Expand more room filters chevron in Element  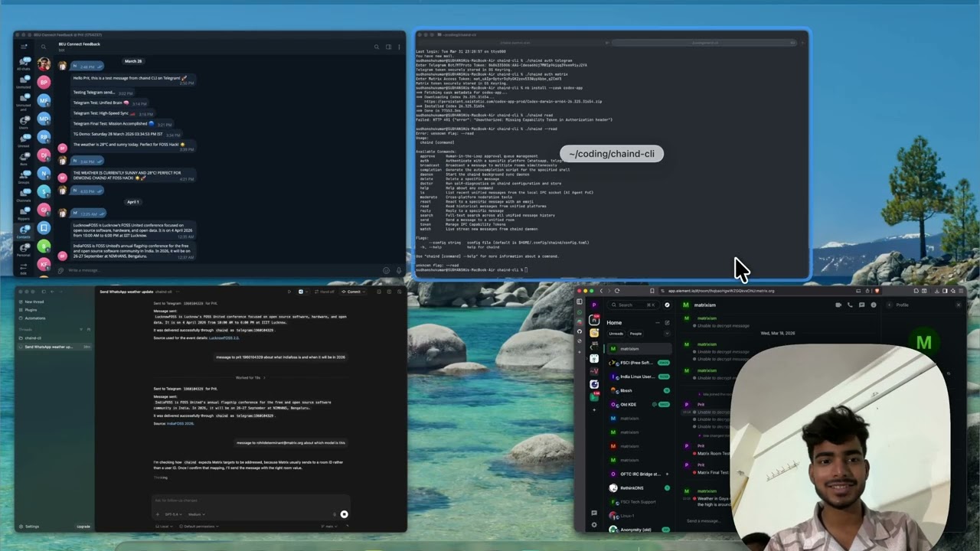coord(667,334)
